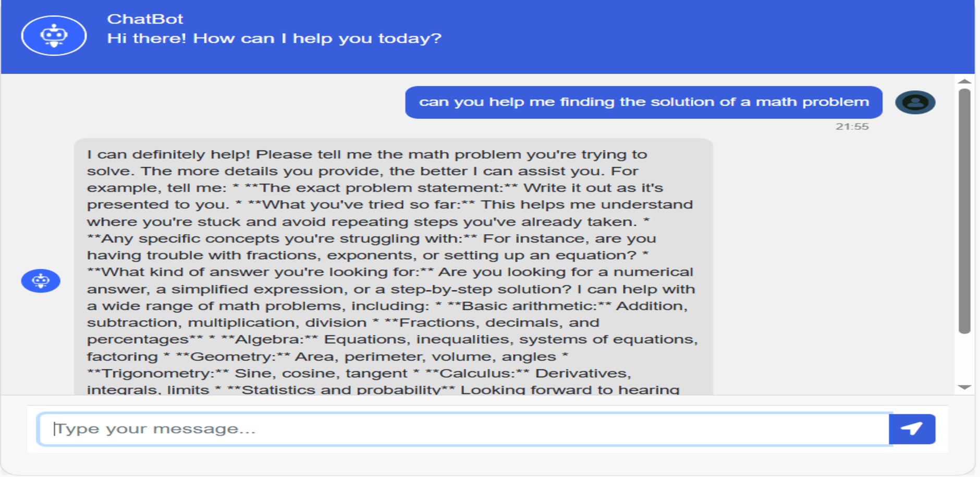Click the small bot avatar beside reply
This screenshot has height=477, width=980.
click(41, 281)
